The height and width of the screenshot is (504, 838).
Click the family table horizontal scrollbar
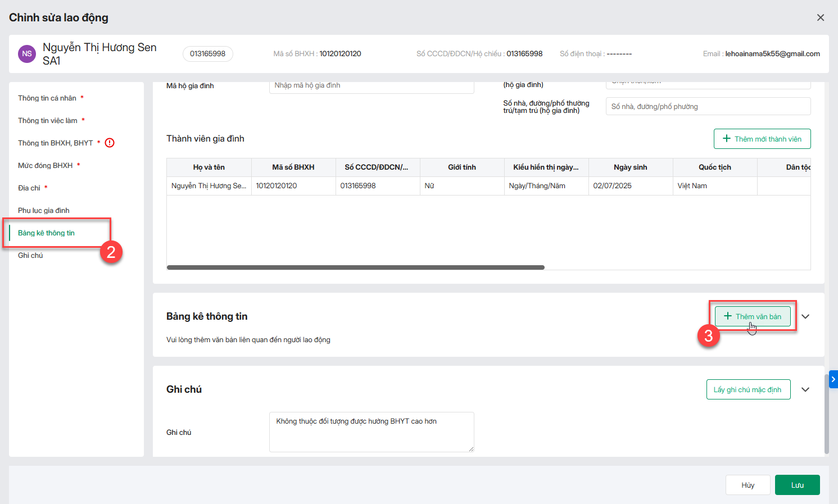click(x=355, y=267)
